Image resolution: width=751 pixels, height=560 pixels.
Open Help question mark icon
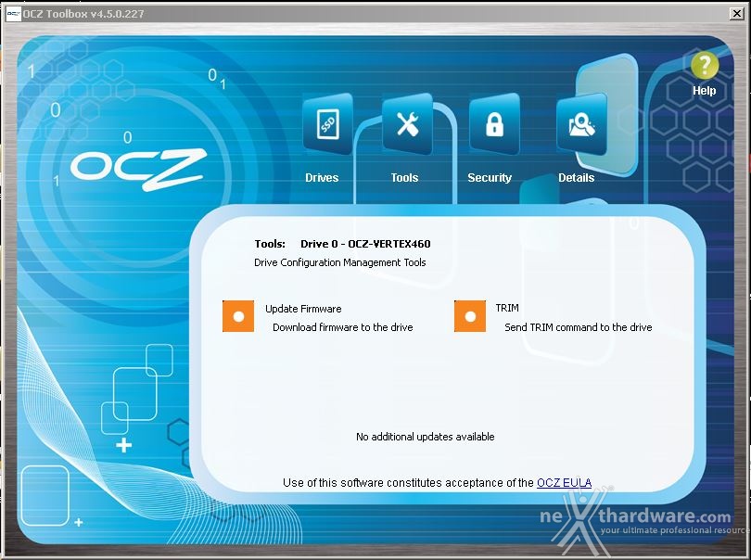(x=705, y=65)
